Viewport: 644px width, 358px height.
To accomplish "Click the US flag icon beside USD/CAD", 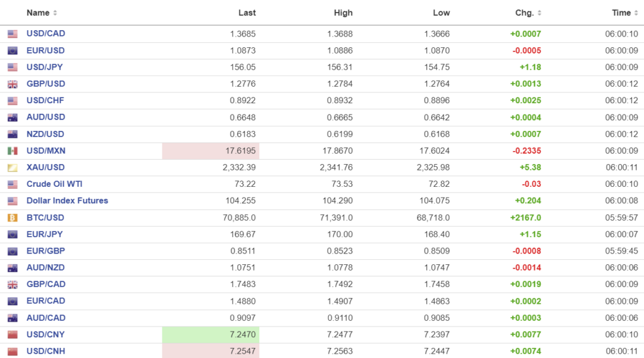I will coord(13,34).
